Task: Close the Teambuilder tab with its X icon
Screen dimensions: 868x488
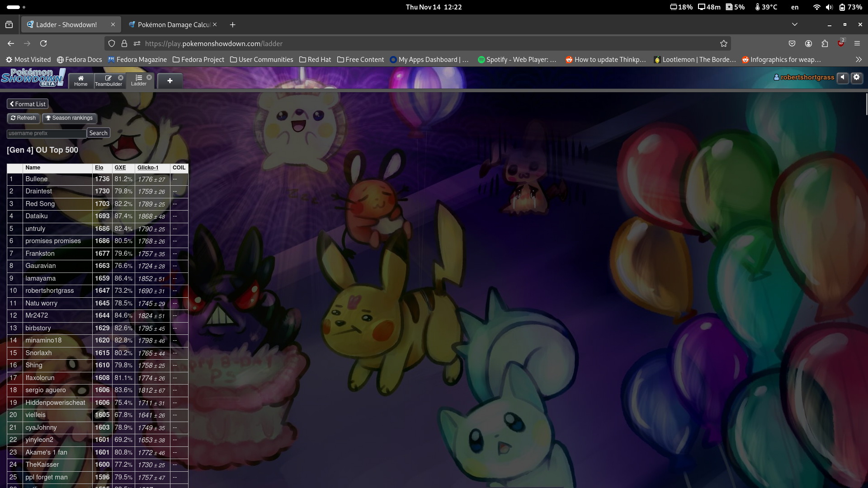Action: click(x=121, y=78)
